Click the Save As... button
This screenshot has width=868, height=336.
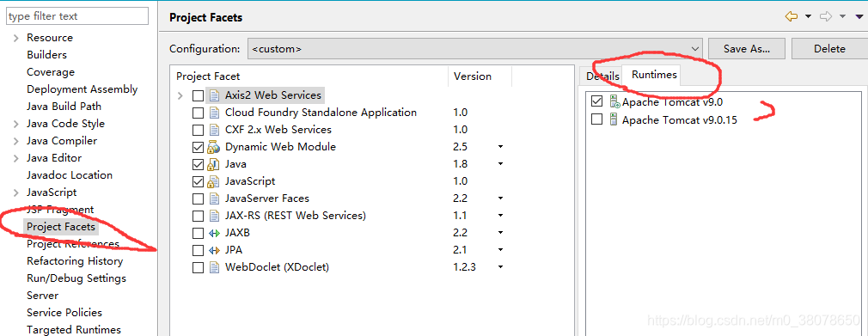tap(747, 49)
